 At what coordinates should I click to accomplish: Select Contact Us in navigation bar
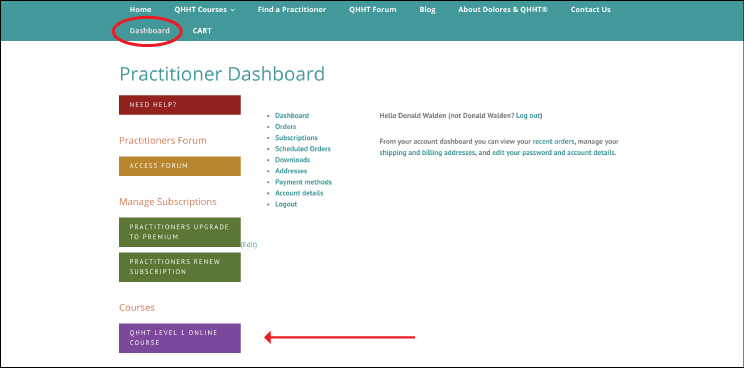click(590, 9)
